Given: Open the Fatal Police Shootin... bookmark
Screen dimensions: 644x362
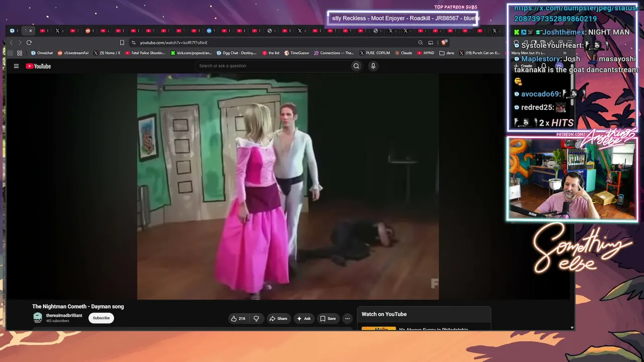Looking at the screenshot, I should pyautogui.click(x=145, y=53).
